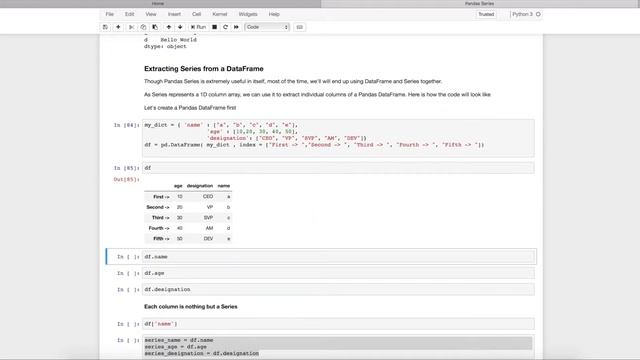Restart kernel and rerun all with fast-forward icon
The width and height of the screenshot is (640, 360).
tap(236, 27)
